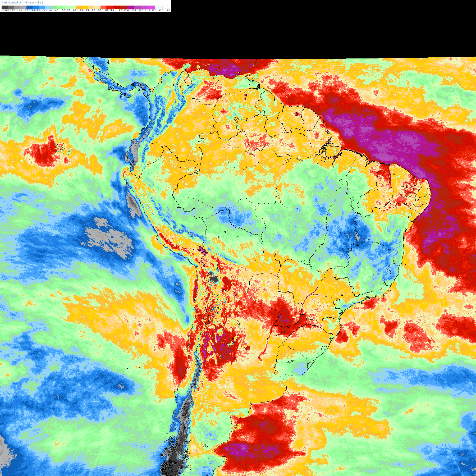
Task: Click the '12.0' legend value
Action: coord(154,10)
